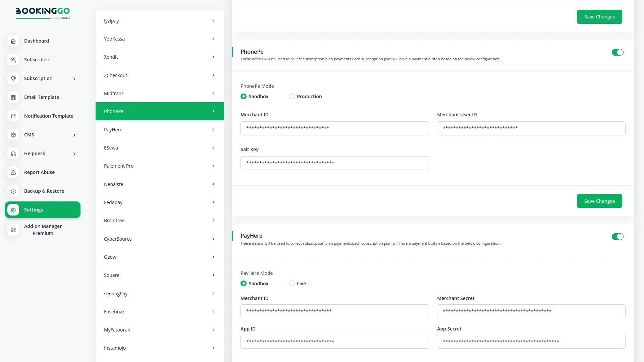
Task: Expand the CMS submenu arrow
Action: coord(74,135)
